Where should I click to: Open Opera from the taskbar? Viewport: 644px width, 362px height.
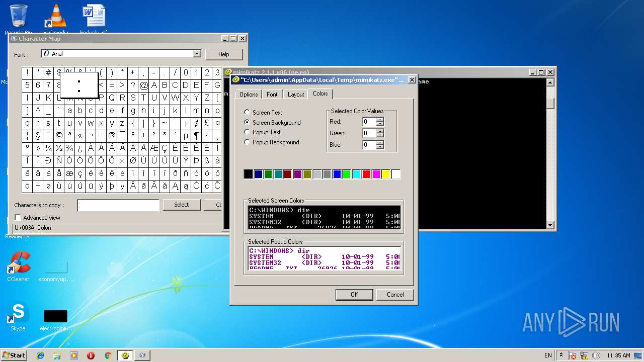pyautogui.click(x=91, y=355)
